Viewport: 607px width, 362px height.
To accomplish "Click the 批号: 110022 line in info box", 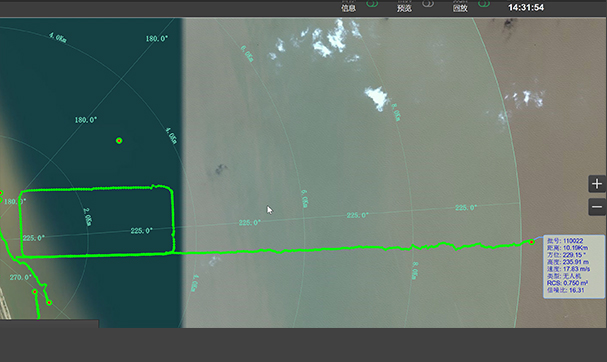I will (565, 241).
